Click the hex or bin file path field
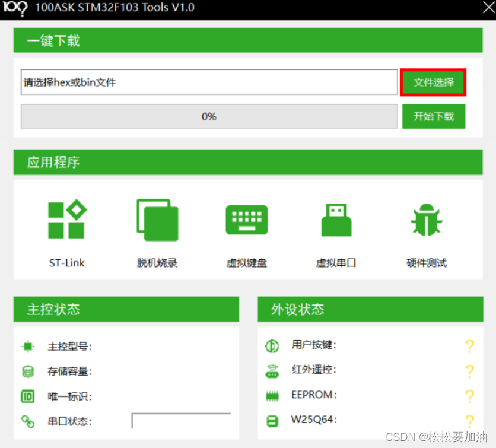496x448 pixels. [209, 82]
